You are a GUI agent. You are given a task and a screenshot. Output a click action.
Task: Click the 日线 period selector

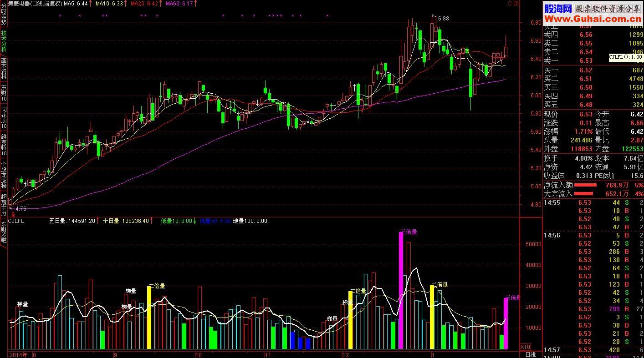click(x=531, y=354)
